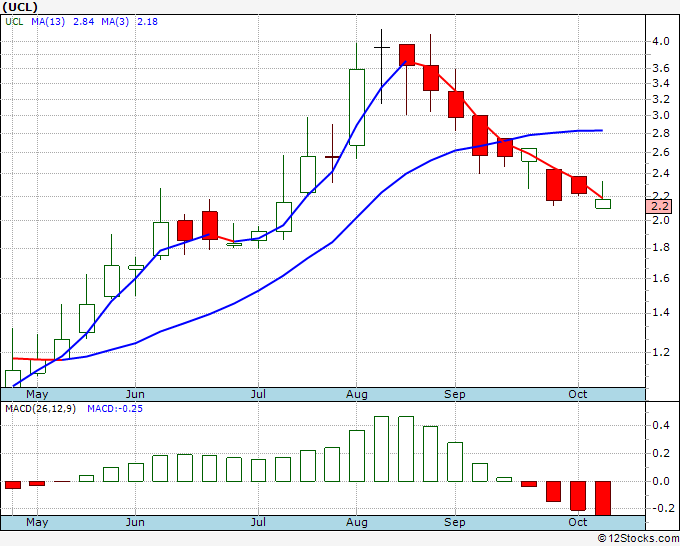Click the 2.4 price axis label
Viewport: 680px width, 546px height.
pos(661,173)
